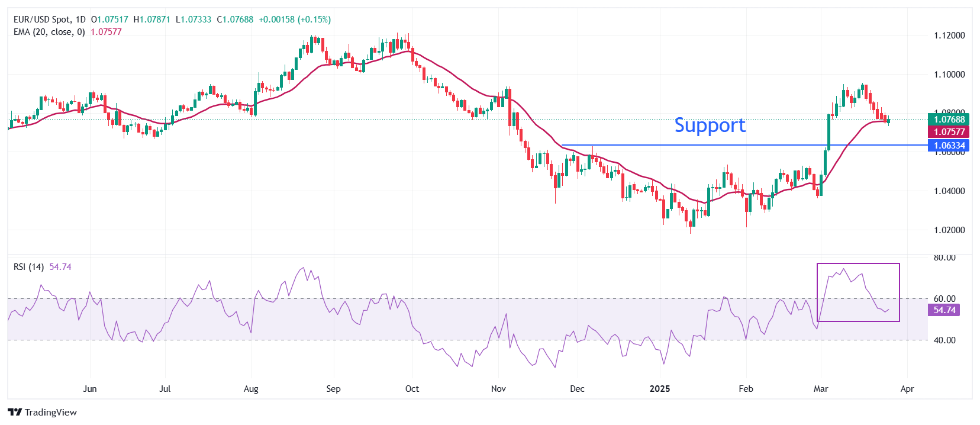Click the 2025 label on time axis
The width and height of the screenshot is (980, 425).
660,389
